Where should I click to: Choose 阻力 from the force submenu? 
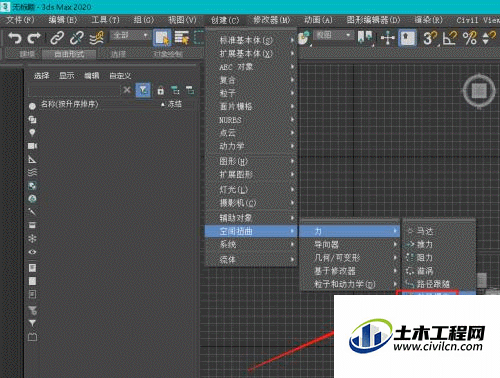pyautogui.click(x=439, y=257)
